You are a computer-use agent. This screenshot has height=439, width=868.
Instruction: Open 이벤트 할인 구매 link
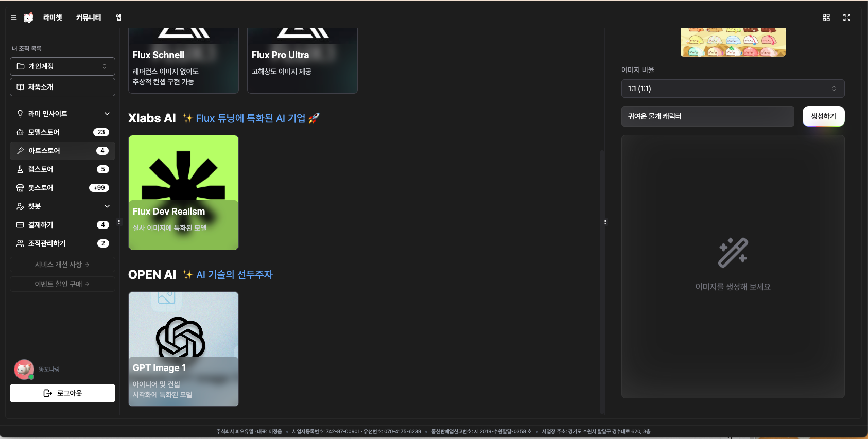click(x=62, y=284)
